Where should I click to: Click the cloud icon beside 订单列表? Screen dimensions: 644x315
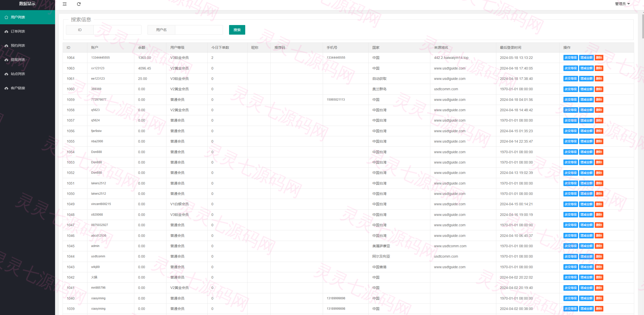coord(6,31)
